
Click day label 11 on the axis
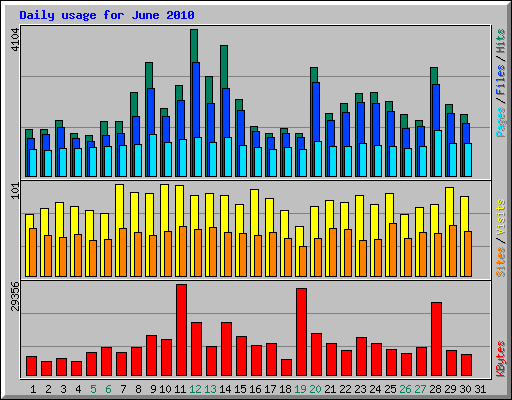pos(180,389)
